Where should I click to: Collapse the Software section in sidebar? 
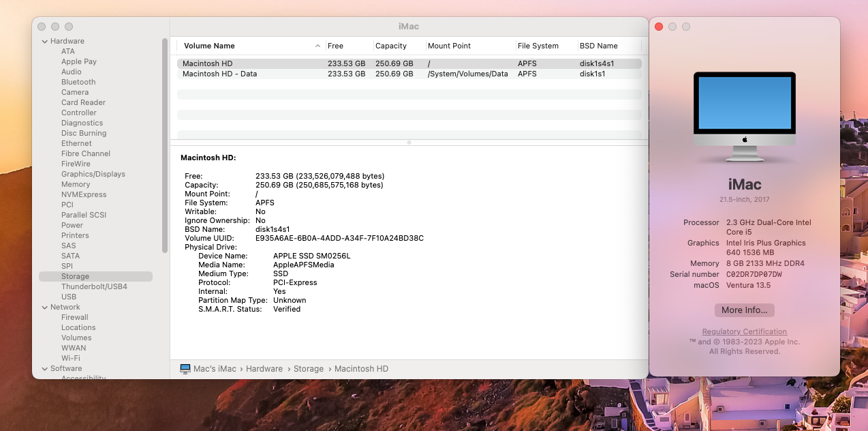click(44, 369)
